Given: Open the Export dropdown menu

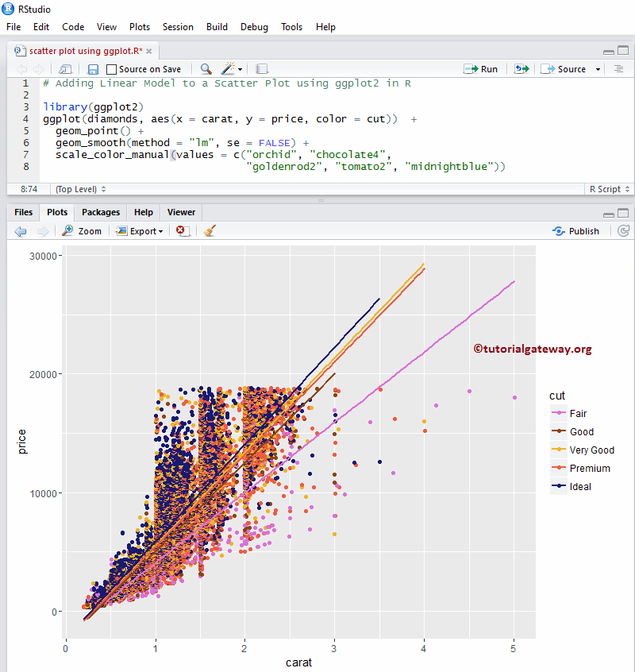Looking at the screenshot, I should pyautogui.click(x=140, y=230).
